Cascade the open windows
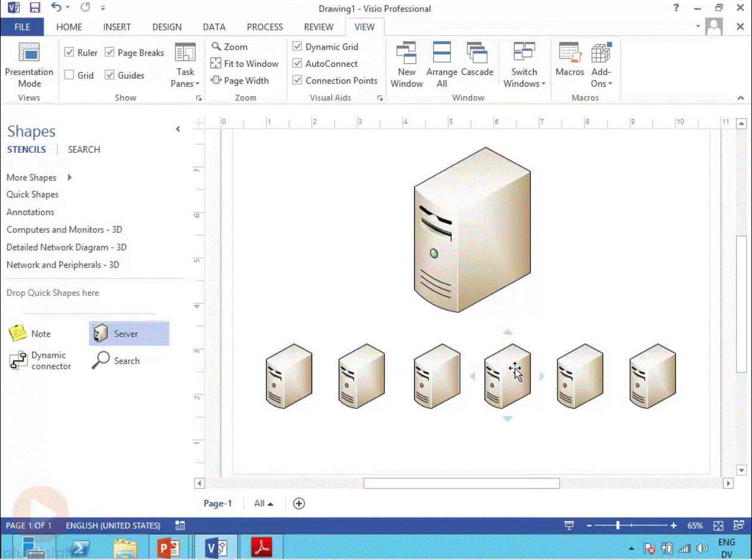Screen dimensions: 752x560 point(477,60)
